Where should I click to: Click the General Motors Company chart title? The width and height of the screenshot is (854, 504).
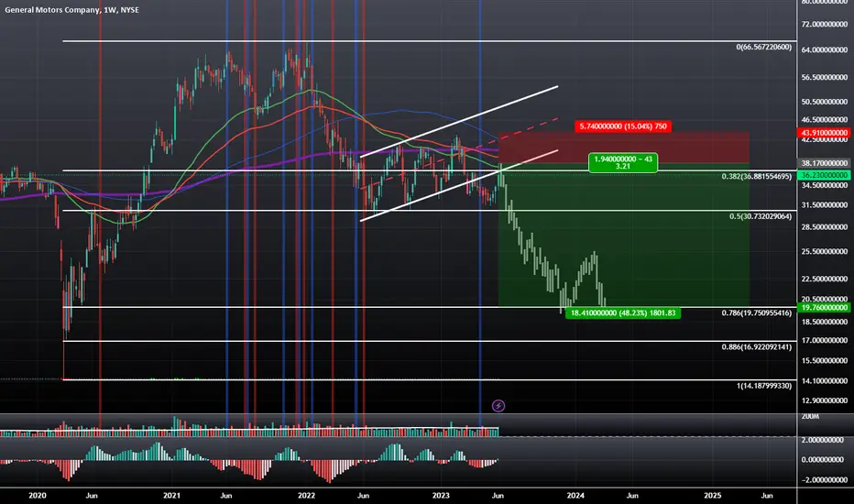[x=71, y=10]
